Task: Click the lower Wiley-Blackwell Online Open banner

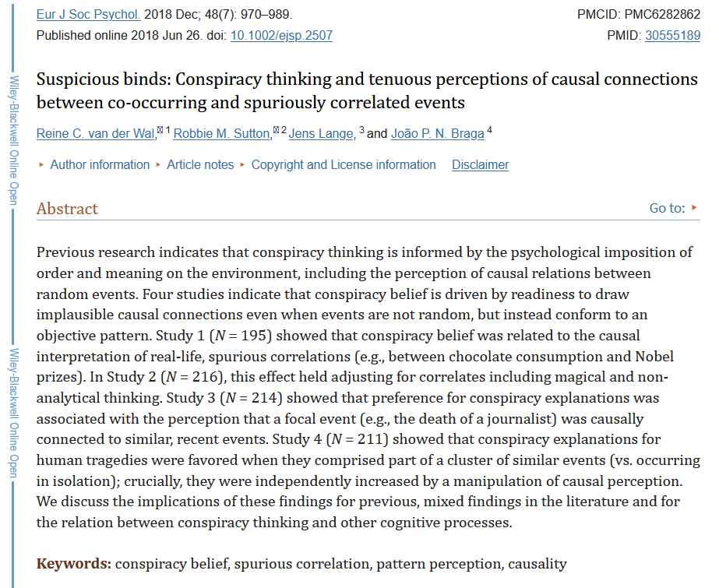Action: (x=14, y=413)
